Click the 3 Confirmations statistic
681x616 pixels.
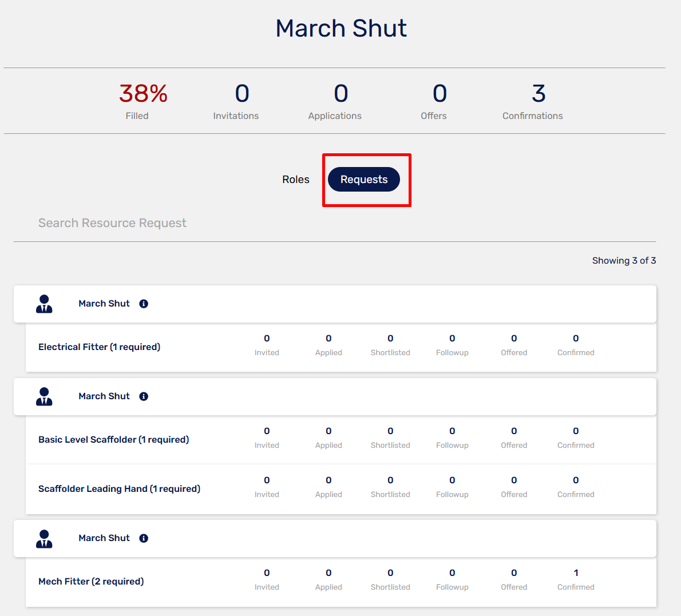533,102
